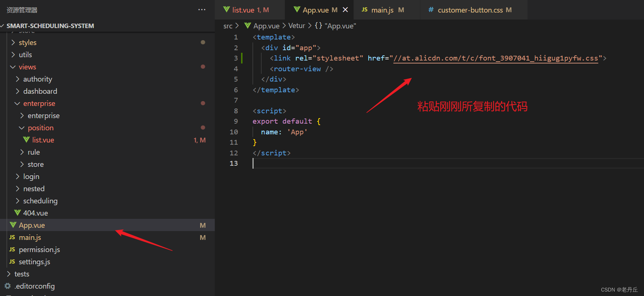Click the gear icon beside .editorconfig
The image size is (644, 296).
point(7,286)
